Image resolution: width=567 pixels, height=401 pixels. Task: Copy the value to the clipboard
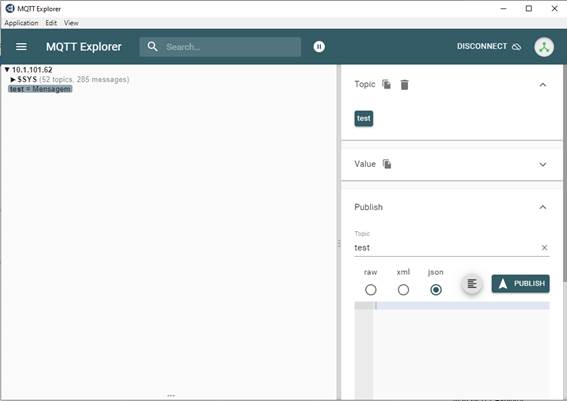387,164
